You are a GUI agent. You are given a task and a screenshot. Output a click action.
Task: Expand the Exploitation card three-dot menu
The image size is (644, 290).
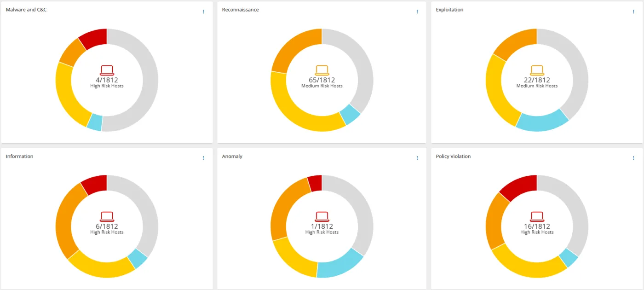click(x=633, y=12)
